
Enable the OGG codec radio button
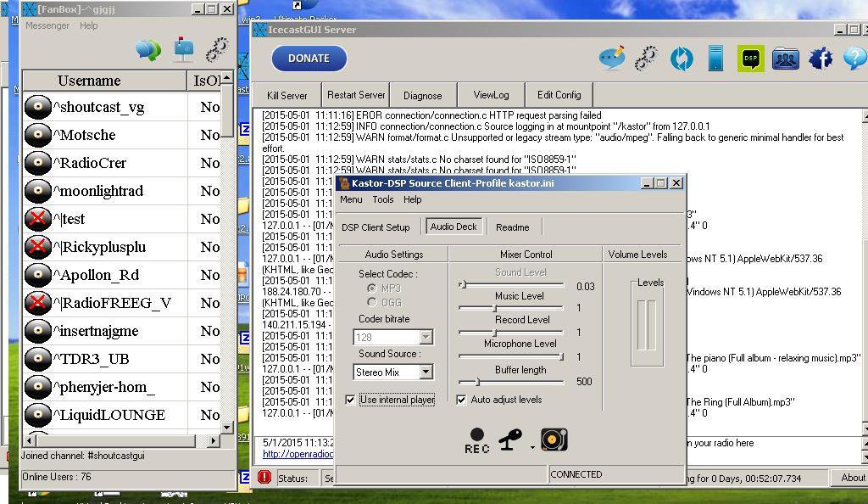click(x=370, y=301)
